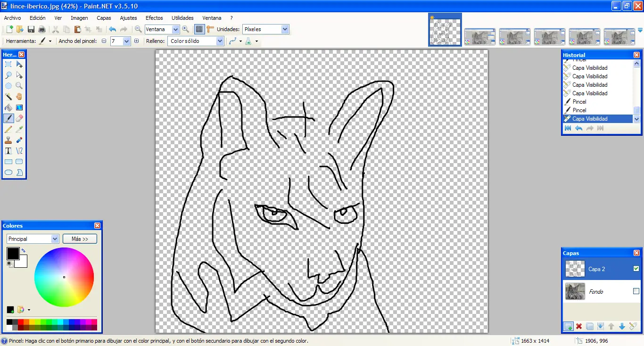Viewport: 644px width, 346px height.
Task: Click the active lince-iberico image thumbnail
Action: [x=445, y=30]
